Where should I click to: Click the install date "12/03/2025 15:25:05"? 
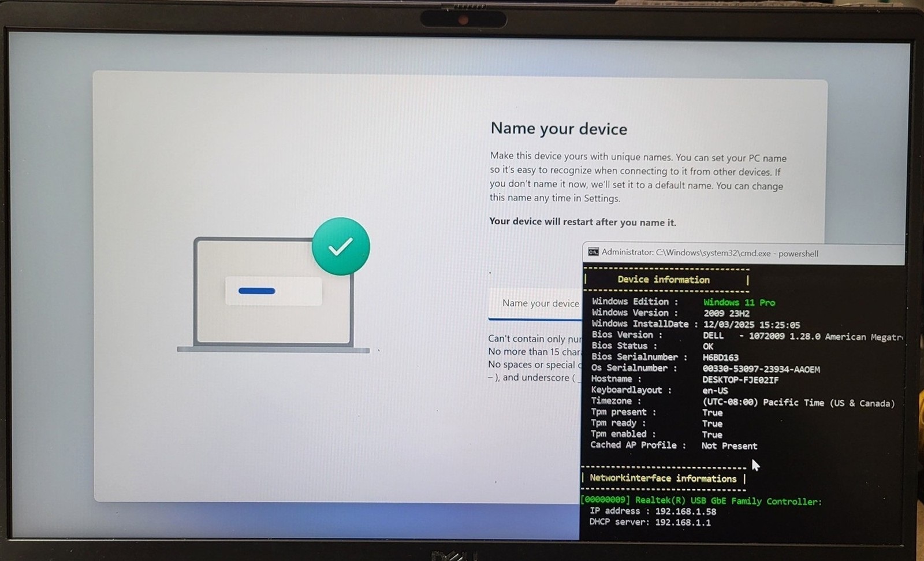pos(751,325)
